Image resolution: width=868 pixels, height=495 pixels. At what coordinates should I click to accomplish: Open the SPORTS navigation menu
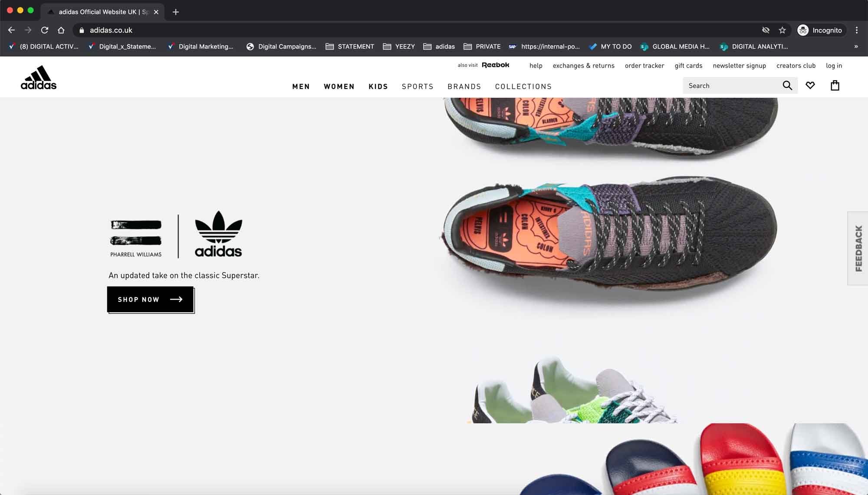click(x=418, y=86)
